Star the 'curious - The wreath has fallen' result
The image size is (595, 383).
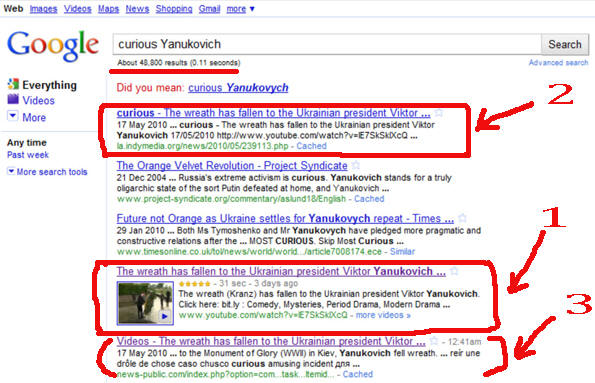click(x=439, y=113)
